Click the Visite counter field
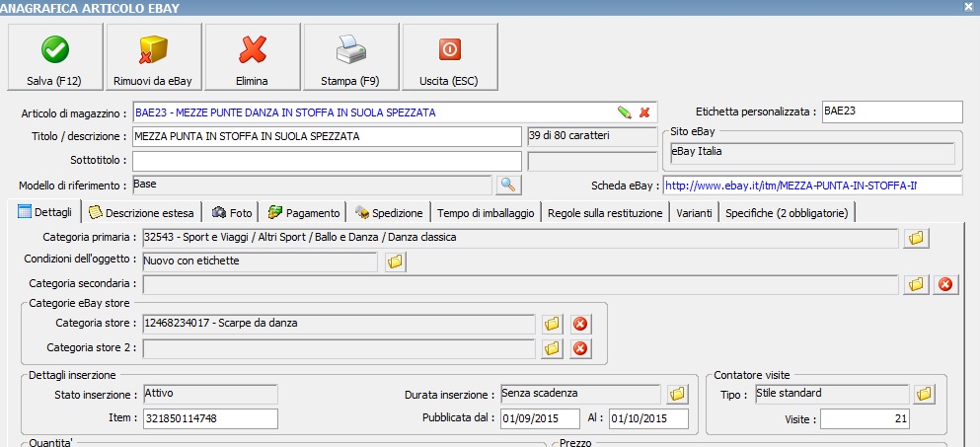 [865, 418]
